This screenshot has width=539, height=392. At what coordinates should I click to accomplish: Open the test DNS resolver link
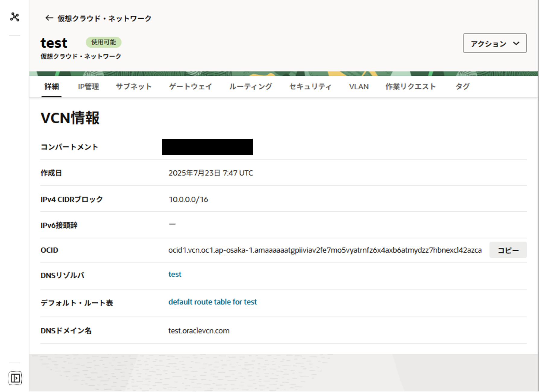[175, 274]
